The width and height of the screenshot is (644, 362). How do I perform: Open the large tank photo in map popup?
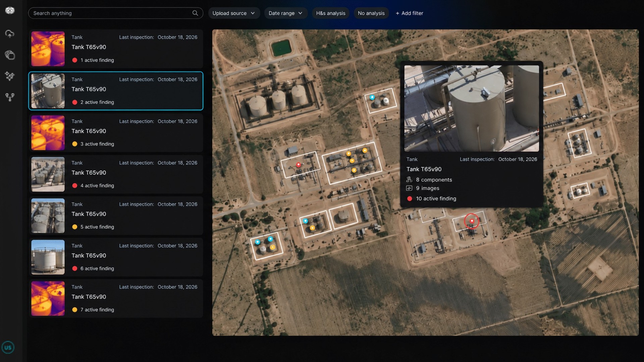(472, 108)
